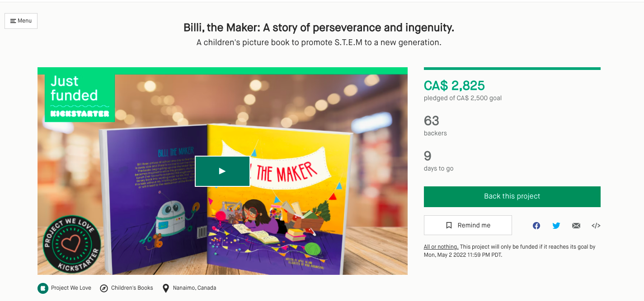Click the Project We Love 'K' icon
644x301 pixels.
pyautogui.click(x=42, y=288)
